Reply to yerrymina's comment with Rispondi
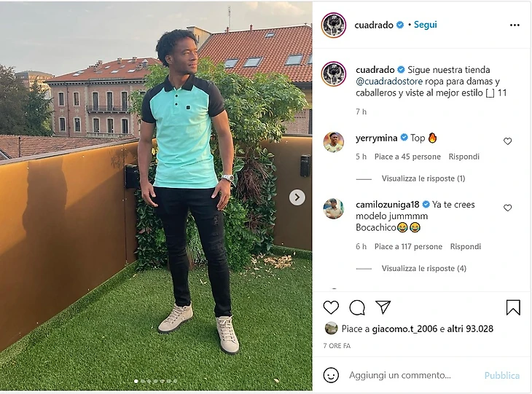 463,157
